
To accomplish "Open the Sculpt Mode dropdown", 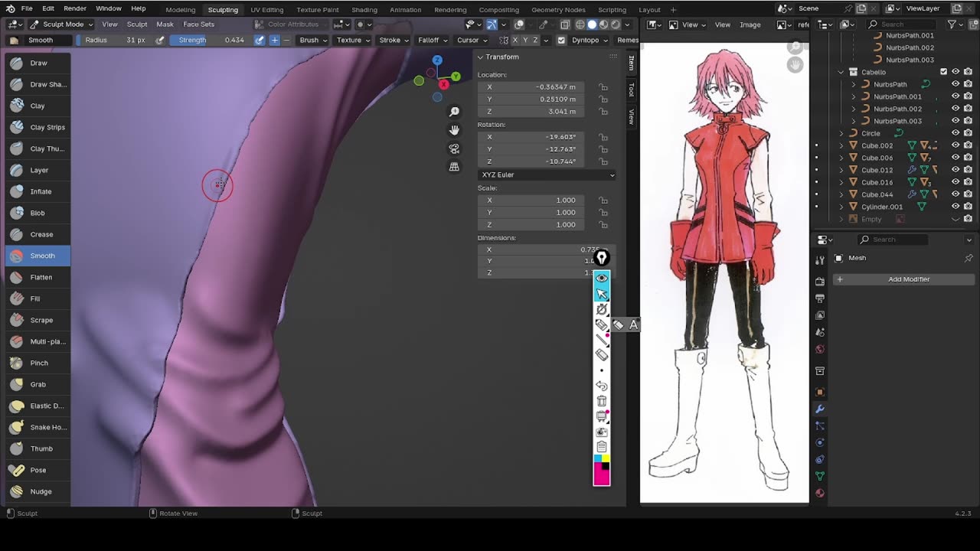I will click(x=61, y=24).
